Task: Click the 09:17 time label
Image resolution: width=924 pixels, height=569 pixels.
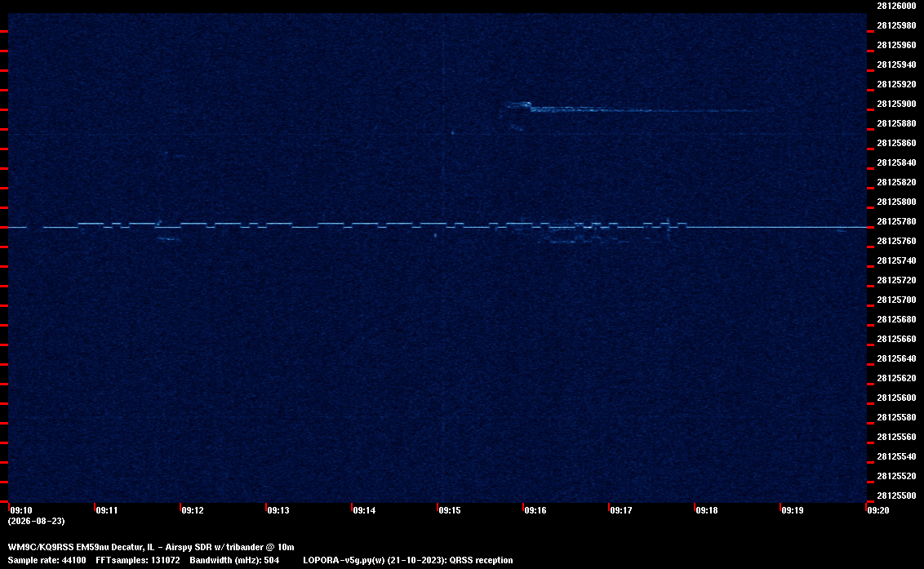Action: [x=621, y=510]
